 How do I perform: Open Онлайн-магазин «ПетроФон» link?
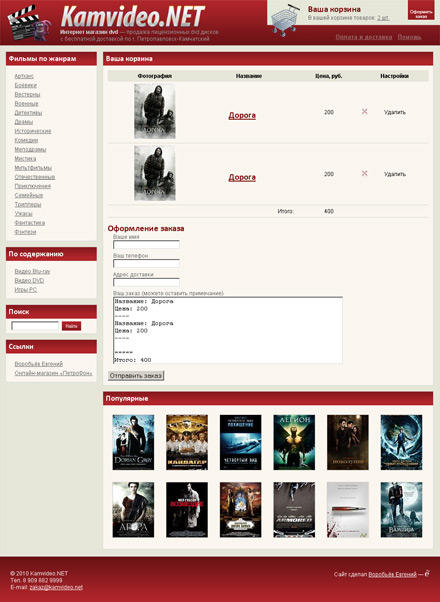[x=53, y=373]
